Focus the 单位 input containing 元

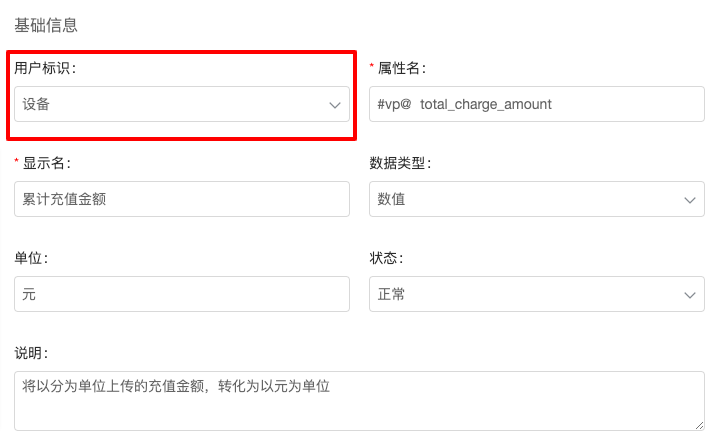pyautogui.click(x=182, y=294)
